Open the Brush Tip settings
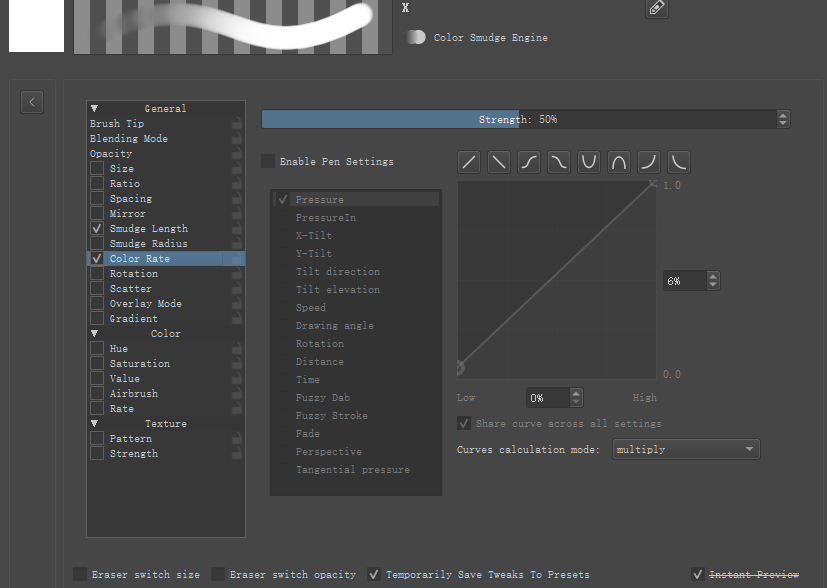 117,124
